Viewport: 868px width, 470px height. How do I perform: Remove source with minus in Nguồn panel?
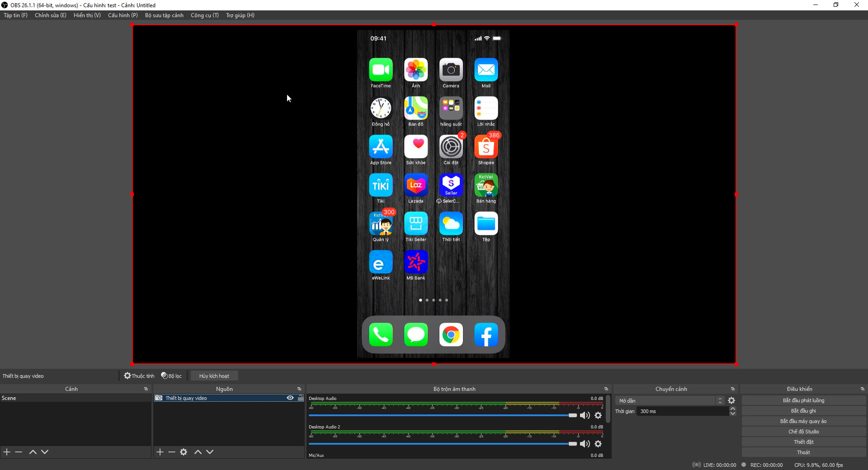pos(172,451)
